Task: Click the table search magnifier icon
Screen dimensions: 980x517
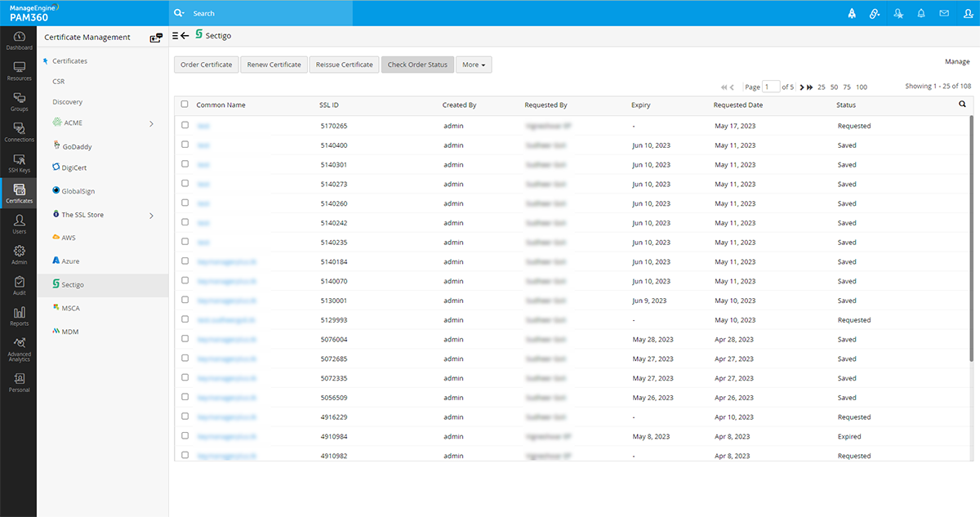Action: pos(962,105)
